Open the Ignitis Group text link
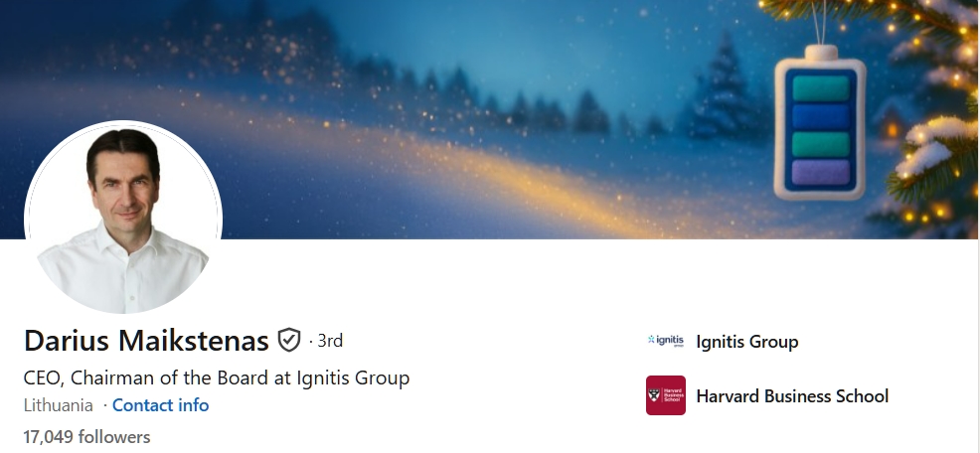This screenshot has height=453, width=980. [x=746, y=342]
